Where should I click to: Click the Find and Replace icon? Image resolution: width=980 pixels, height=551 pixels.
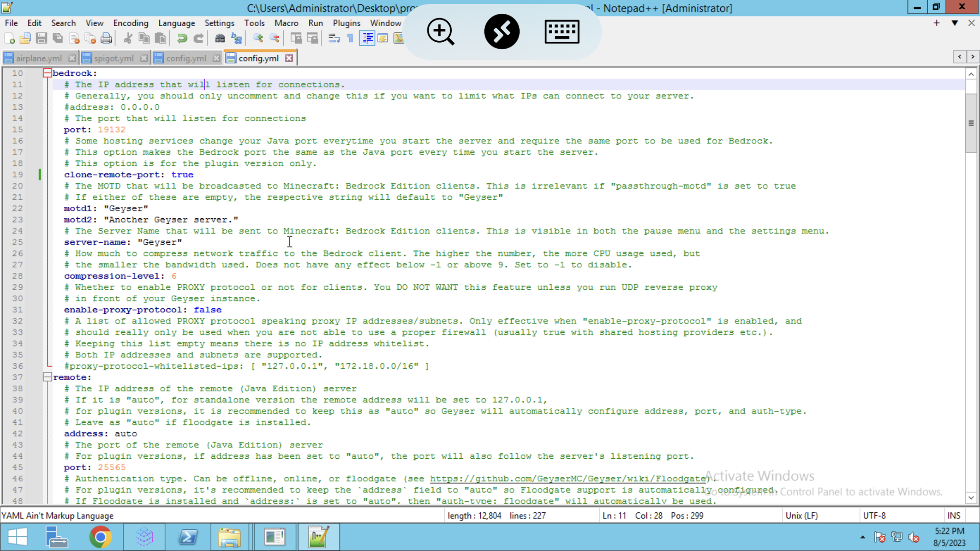(x=237, y=39)
